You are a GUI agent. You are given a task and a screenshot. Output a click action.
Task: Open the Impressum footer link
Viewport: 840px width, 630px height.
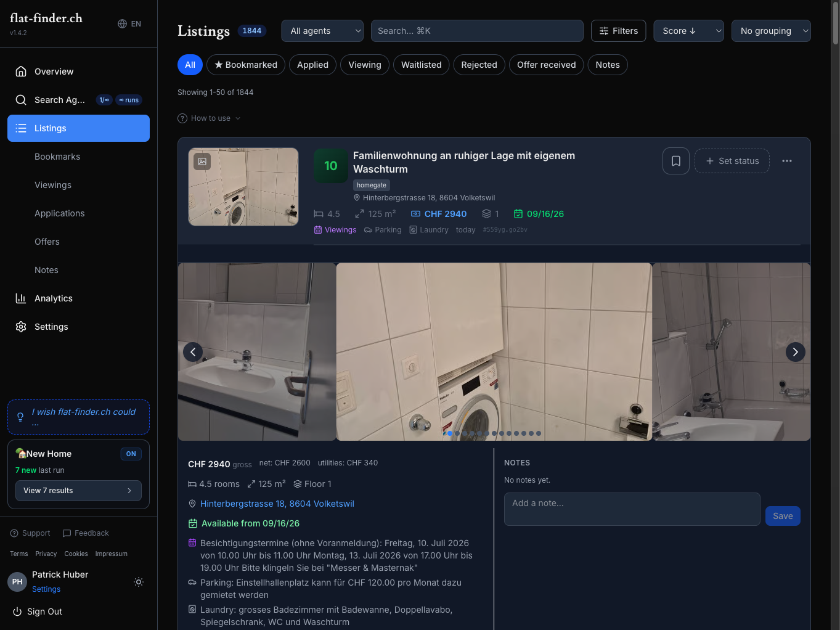112,554
